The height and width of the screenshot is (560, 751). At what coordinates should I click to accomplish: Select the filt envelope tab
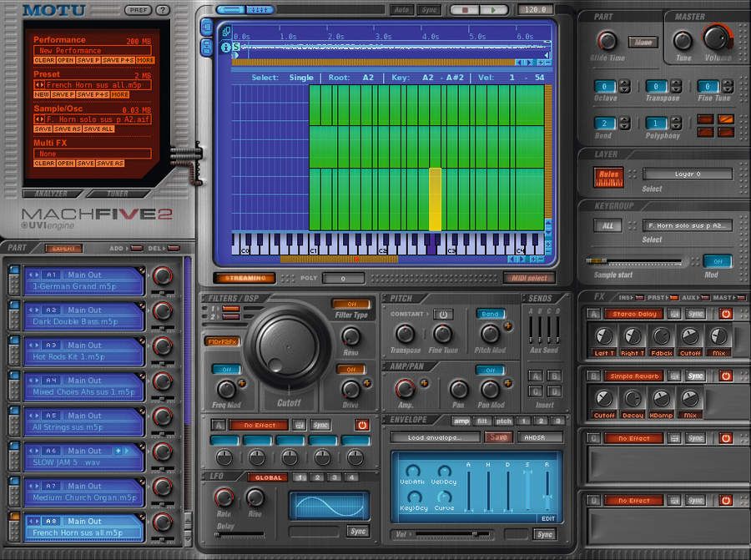[482, 421]
